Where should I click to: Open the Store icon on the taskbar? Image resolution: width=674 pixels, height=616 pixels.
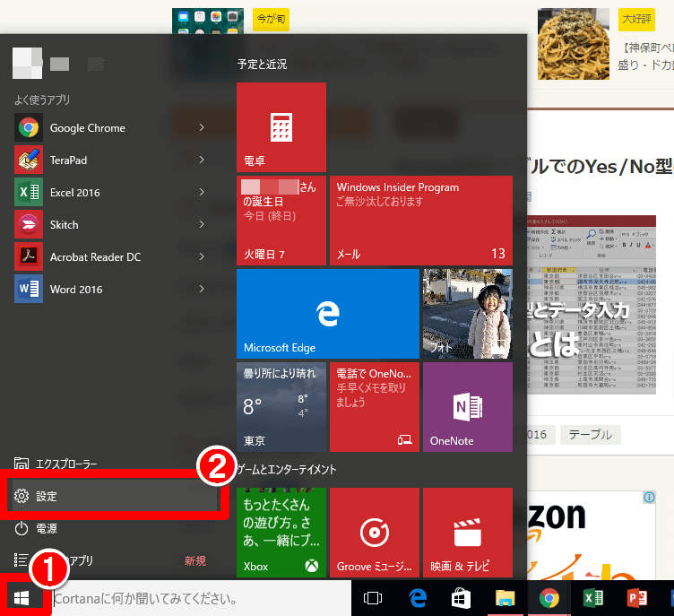coord(462,598)
